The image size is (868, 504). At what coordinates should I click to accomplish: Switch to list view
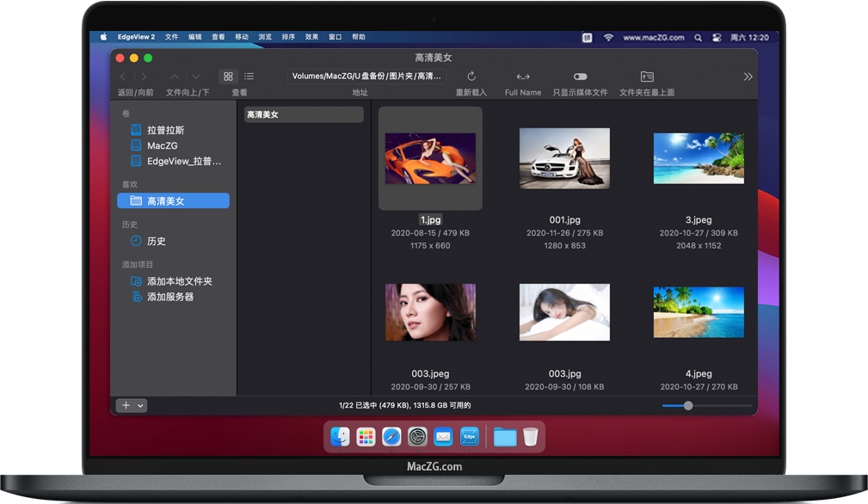coord(249,77)
